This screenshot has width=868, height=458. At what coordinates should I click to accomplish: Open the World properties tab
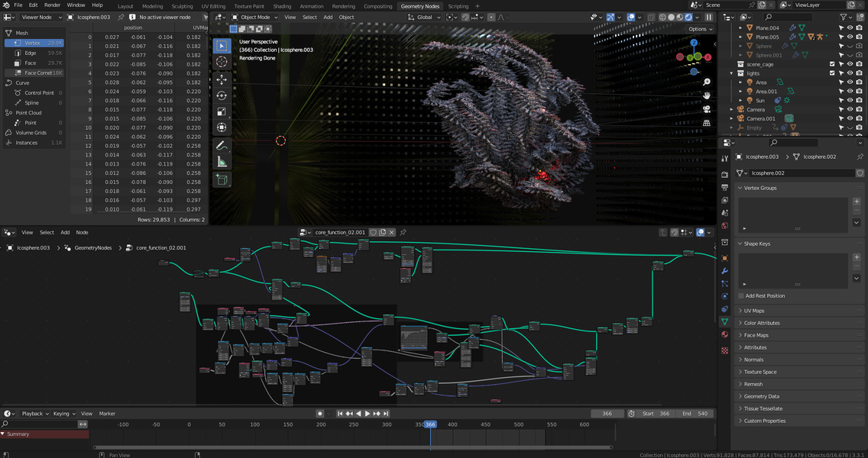[724, 226]
